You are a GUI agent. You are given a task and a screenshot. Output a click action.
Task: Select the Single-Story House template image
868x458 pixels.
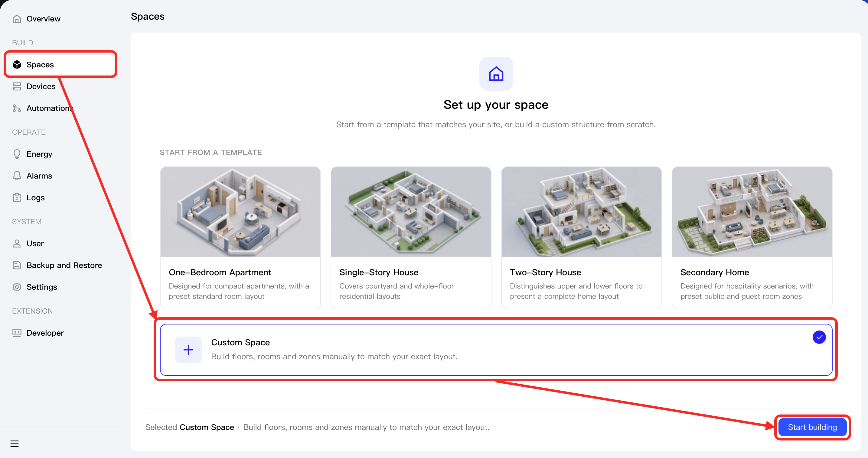click(411, 212)
